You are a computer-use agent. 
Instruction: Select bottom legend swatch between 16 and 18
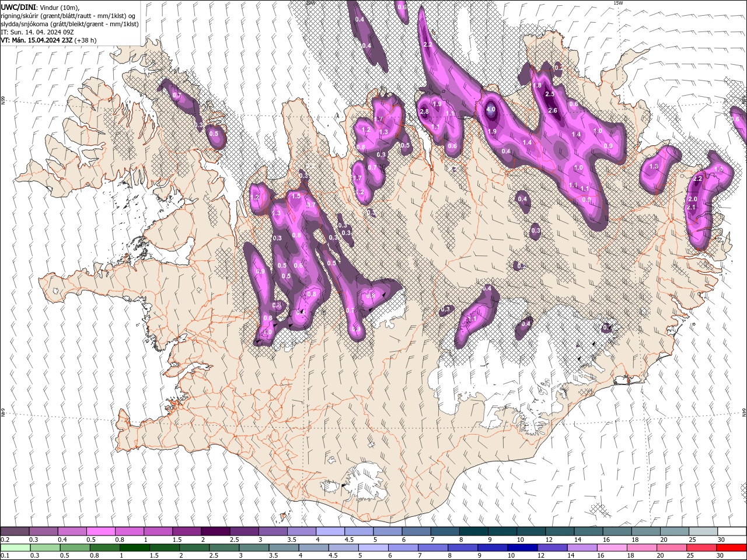611,548
